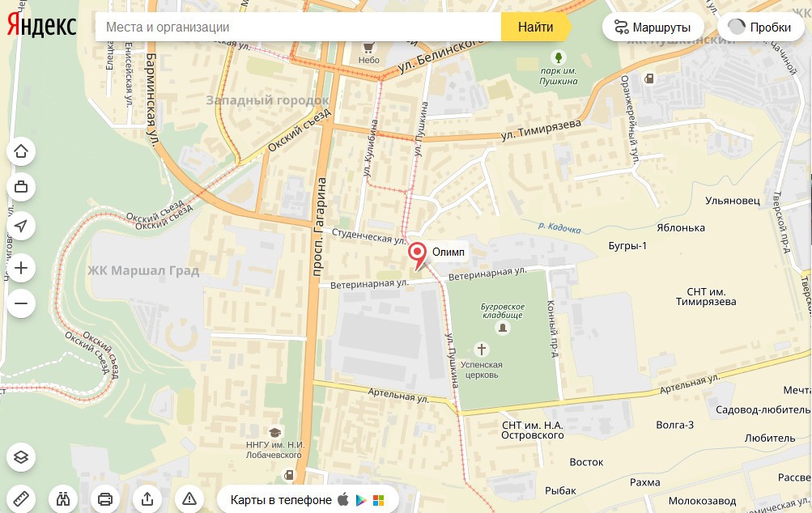Select the ruler measurement tool
The height and width of the screenshot is (513, 812).
pyautogui.click(x=21, y=499)
